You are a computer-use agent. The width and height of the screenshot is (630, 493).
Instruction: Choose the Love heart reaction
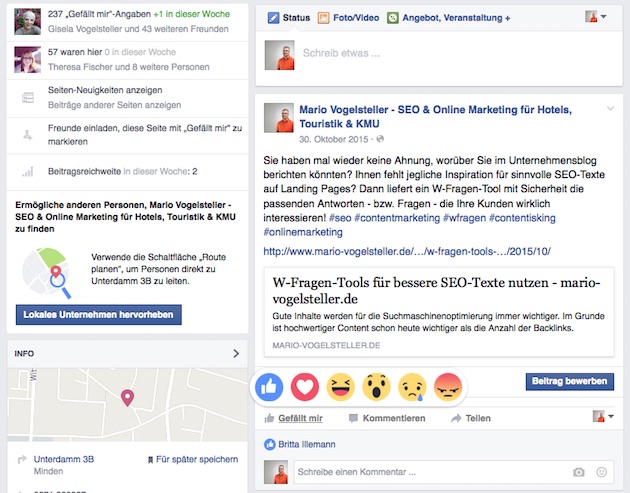[305, 387]
